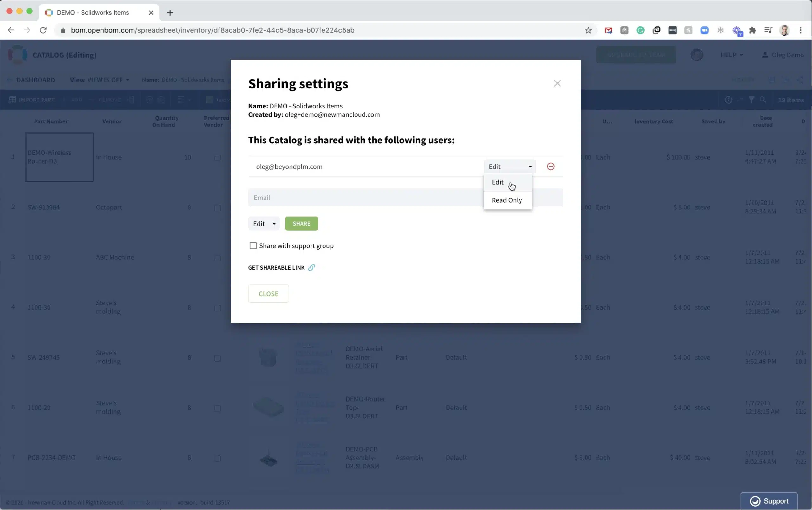The height and width of the screenshot is (510, 812).
Task: Choose Read Only in the permission menu
Action: tap(507, 200)
